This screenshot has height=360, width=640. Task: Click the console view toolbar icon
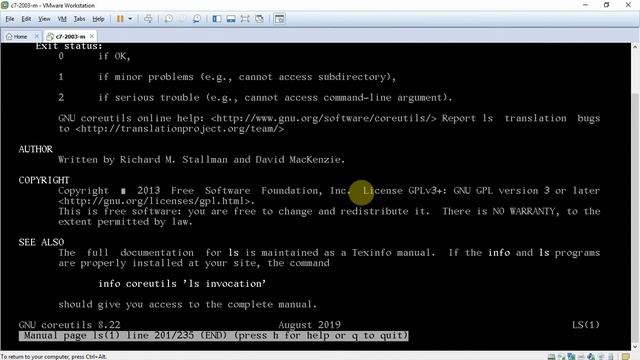click(280, 19)
